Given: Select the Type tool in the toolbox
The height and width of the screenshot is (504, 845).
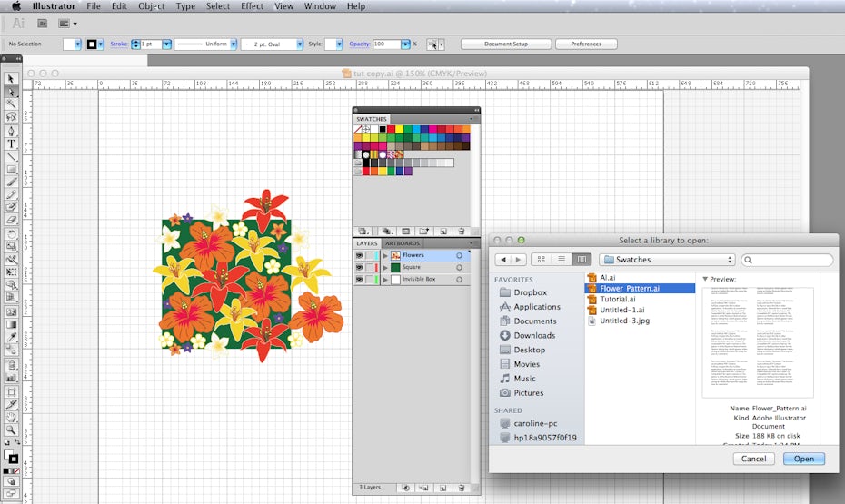Looking at the screenshot, I should (x=12, y=143).
